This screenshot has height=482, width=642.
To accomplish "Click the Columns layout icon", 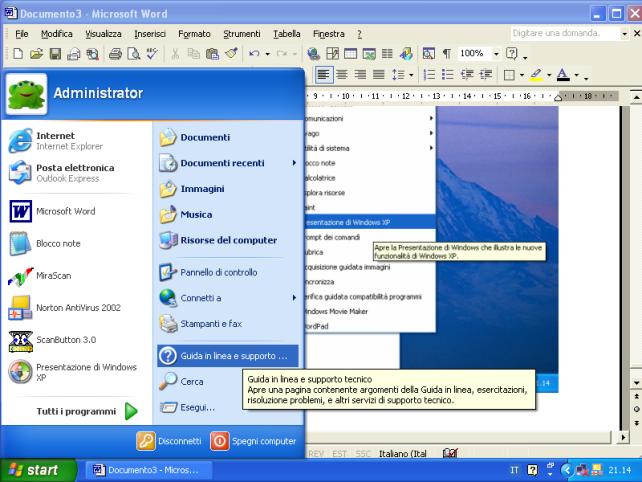I will tap(387, 54).
